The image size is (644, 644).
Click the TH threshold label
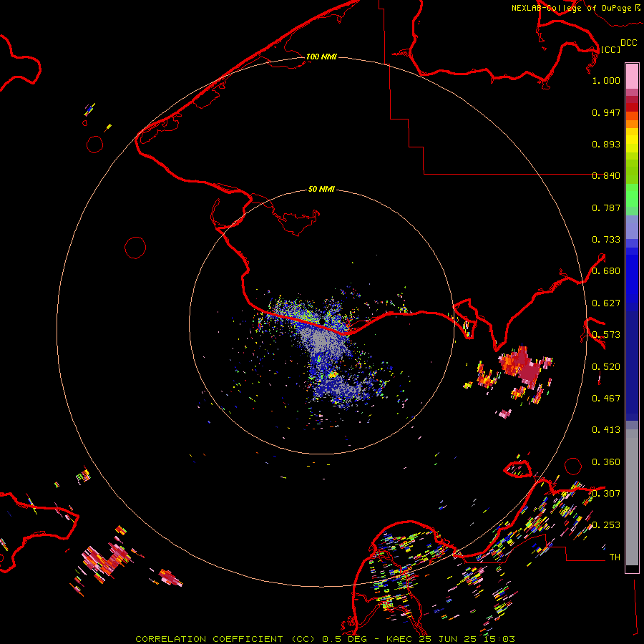point(615,557)
